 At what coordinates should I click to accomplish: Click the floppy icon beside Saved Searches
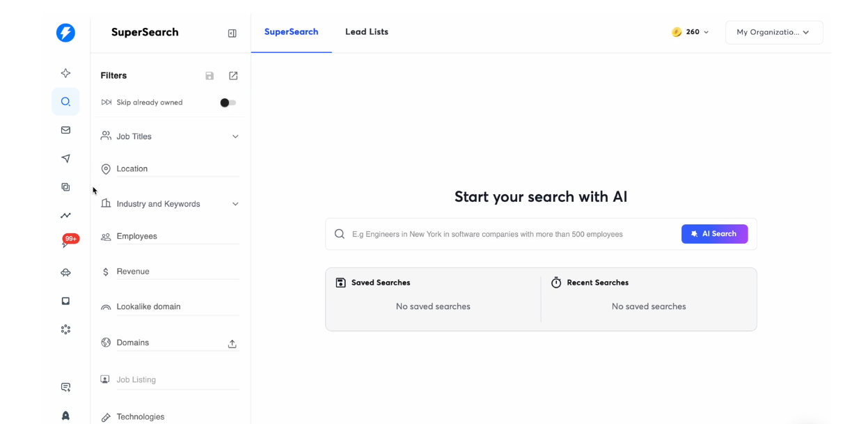341,283
